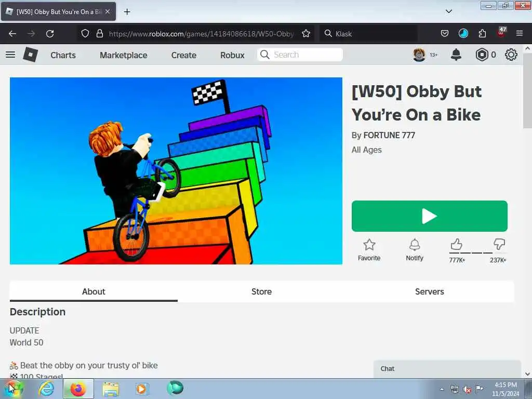
Task: Close the Obby But You're On a Bike tab
Action: point(108,11)
